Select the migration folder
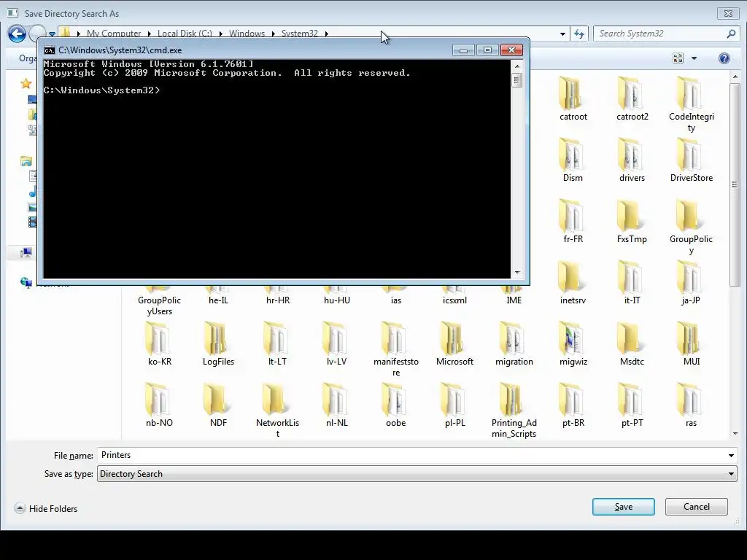Viewport: 747px width, 560px height. 514,344
